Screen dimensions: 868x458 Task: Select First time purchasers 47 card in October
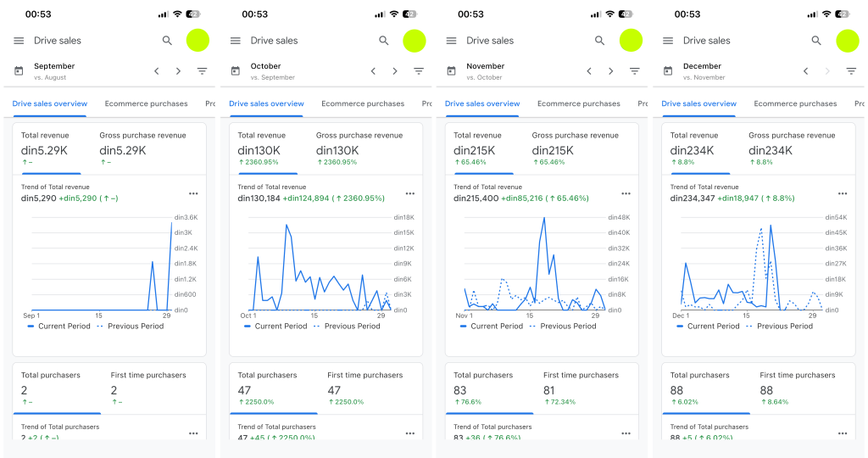(x=364, y=386)
